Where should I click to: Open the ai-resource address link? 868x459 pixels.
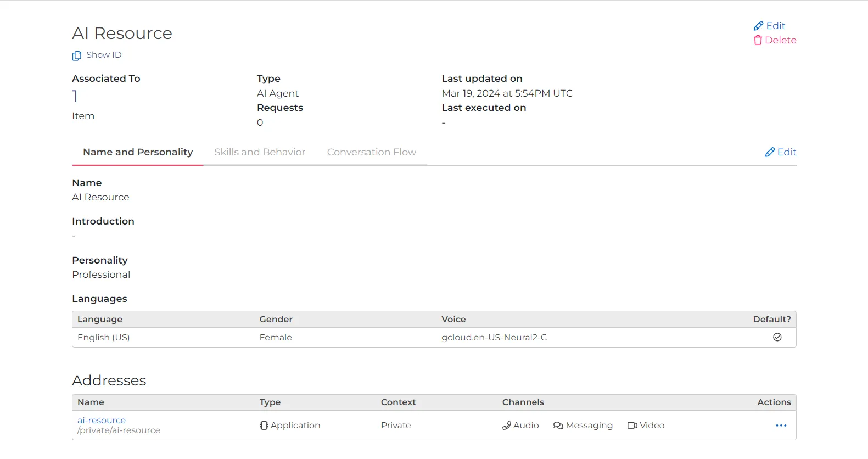[x=102, y=420]
